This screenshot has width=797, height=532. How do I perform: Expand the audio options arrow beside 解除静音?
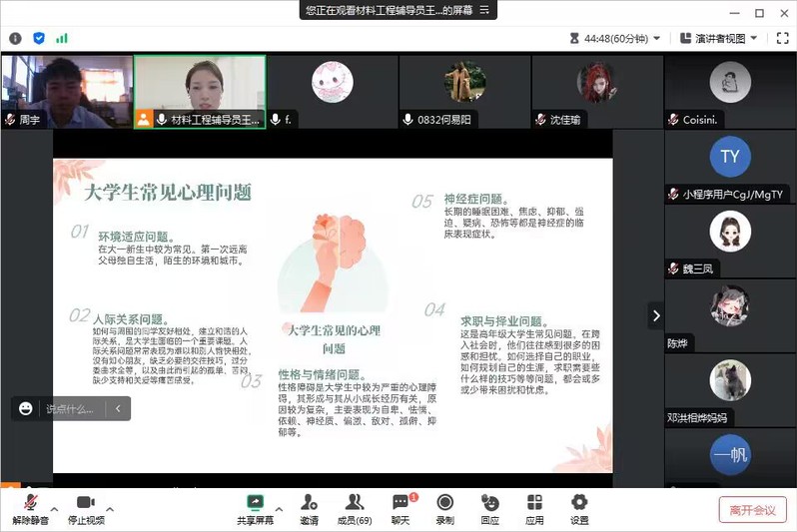click(56, 509)
